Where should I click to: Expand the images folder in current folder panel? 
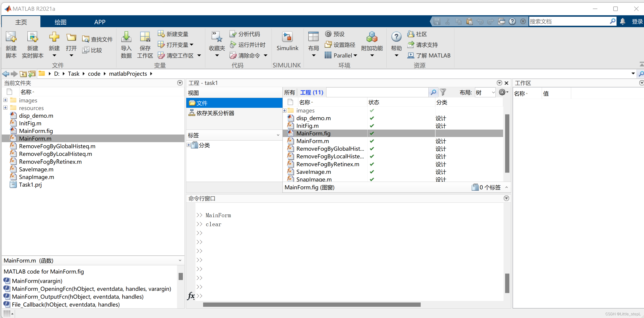click(x=5, y=100)
